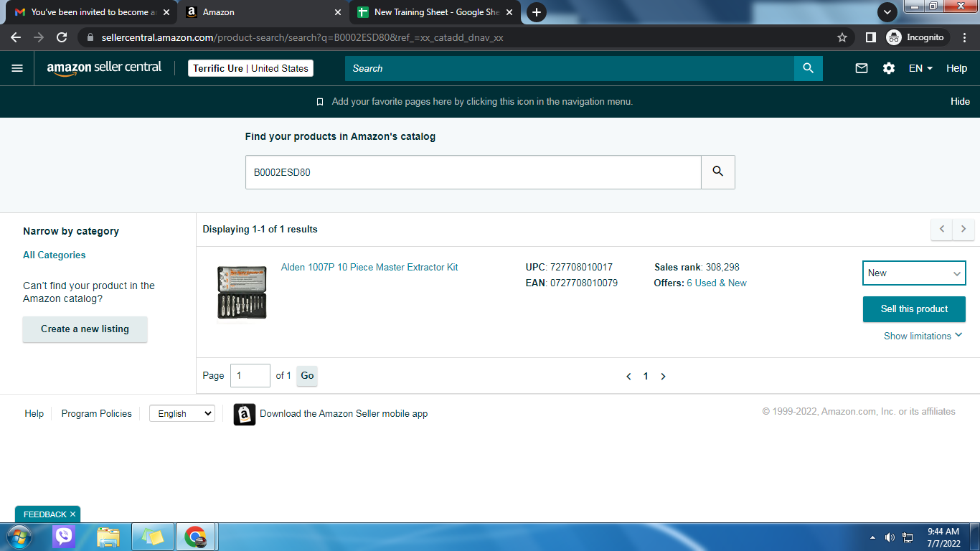Click the catalog search field with B0002ESD80
This screenshot has height=551, width=980.
point(473,172)
